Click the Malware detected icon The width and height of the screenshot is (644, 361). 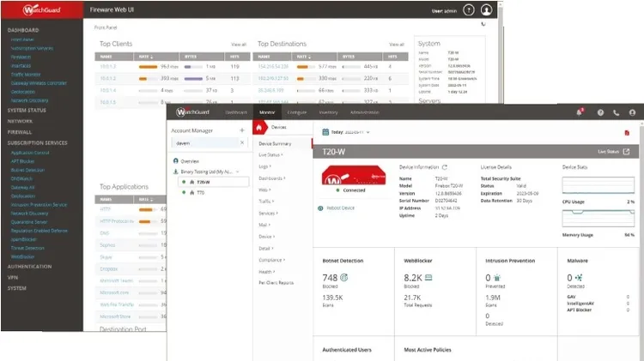coord(579,278)
